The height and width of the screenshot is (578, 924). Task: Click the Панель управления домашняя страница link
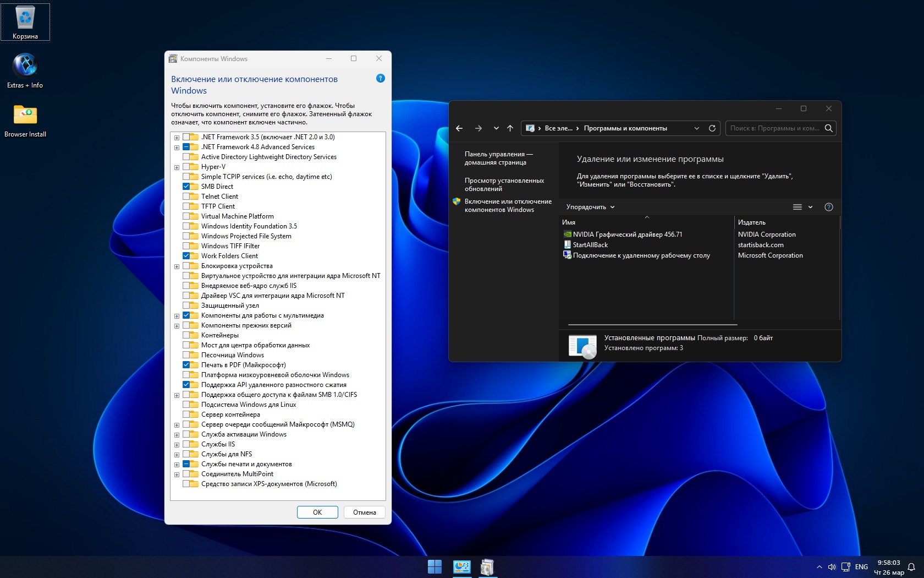pos(498,158)
